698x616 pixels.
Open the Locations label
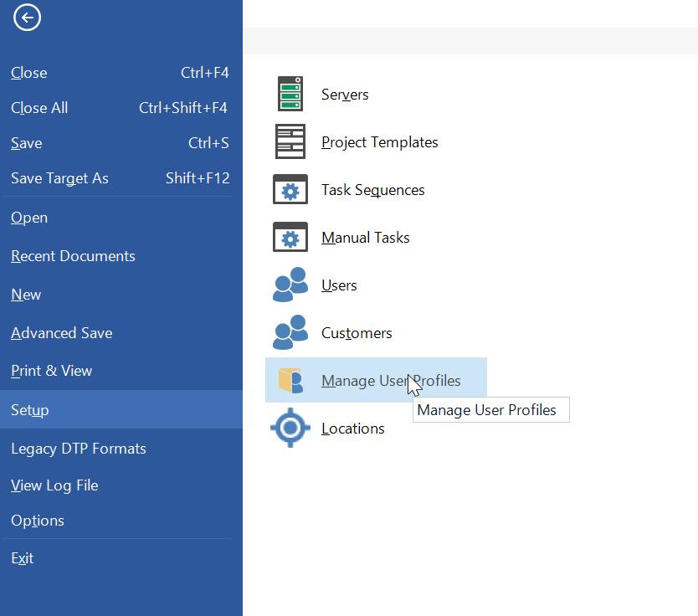pos(353,429)
